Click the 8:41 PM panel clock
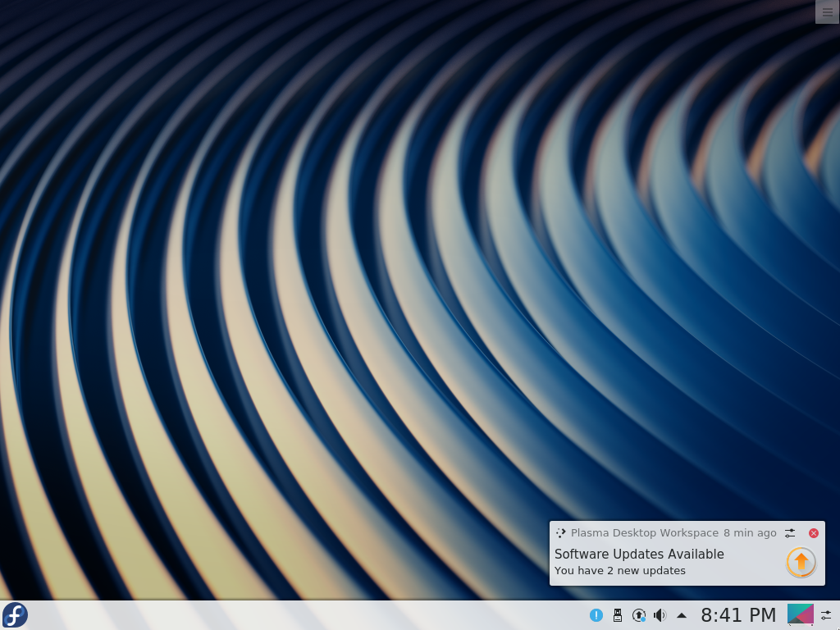Viewport: 840px width, 630px height. point(738,615)
